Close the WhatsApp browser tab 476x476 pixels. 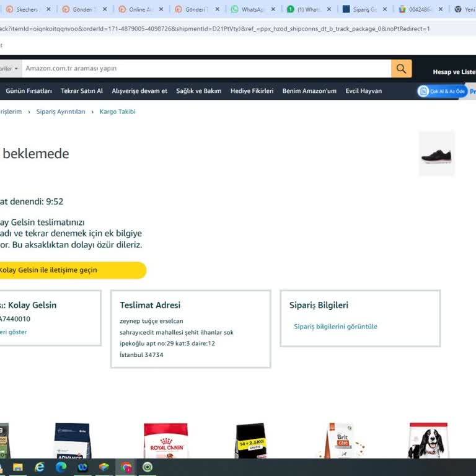point(273,9)
